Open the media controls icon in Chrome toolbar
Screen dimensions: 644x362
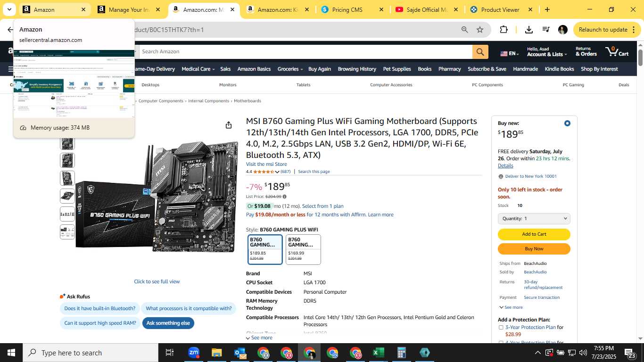point(546,30)
